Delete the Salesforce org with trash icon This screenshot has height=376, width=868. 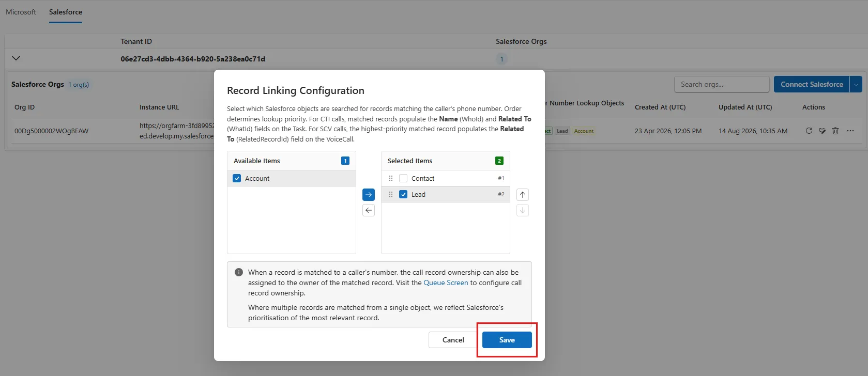835,131
